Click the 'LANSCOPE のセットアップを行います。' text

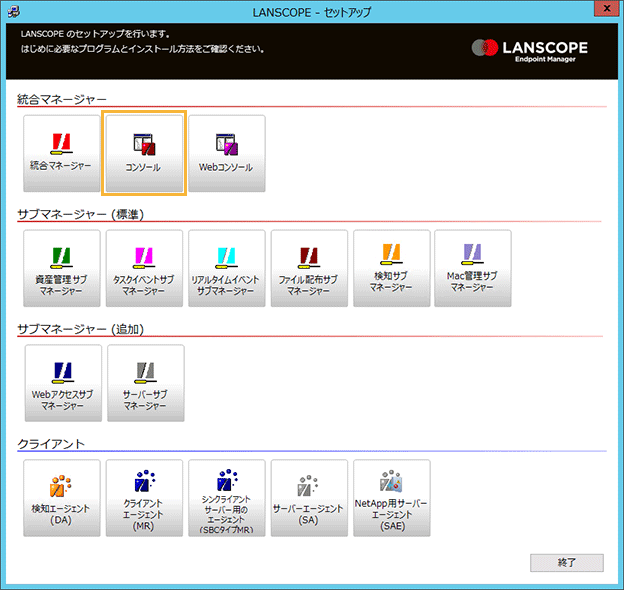click(95, 34)
